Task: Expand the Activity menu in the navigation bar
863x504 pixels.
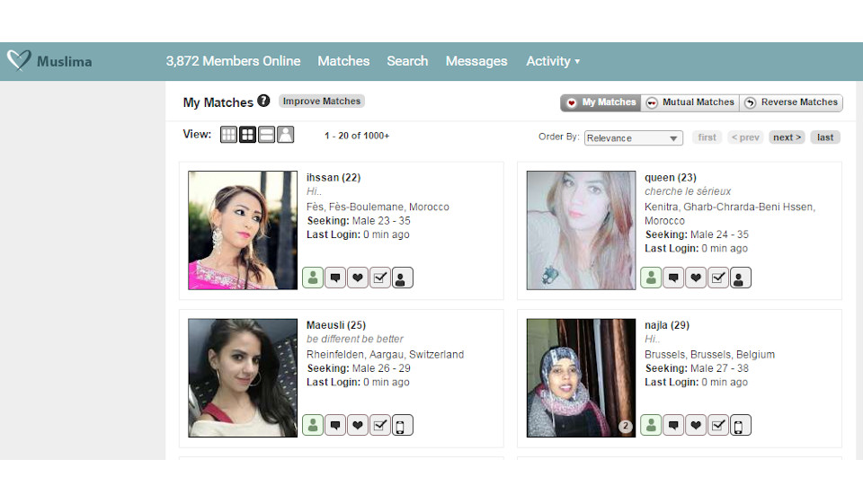Action: coord(552,61)
